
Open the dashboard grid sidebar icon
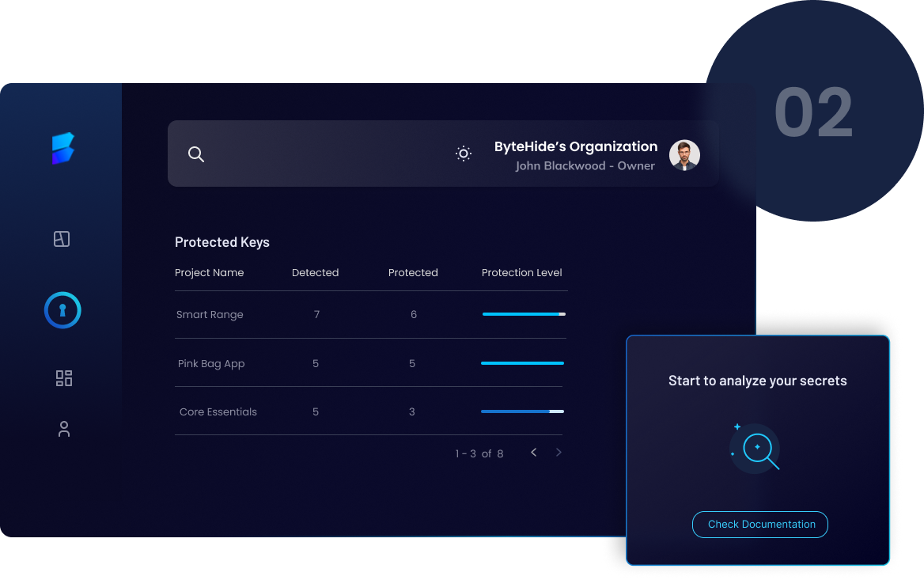[64, 378]
